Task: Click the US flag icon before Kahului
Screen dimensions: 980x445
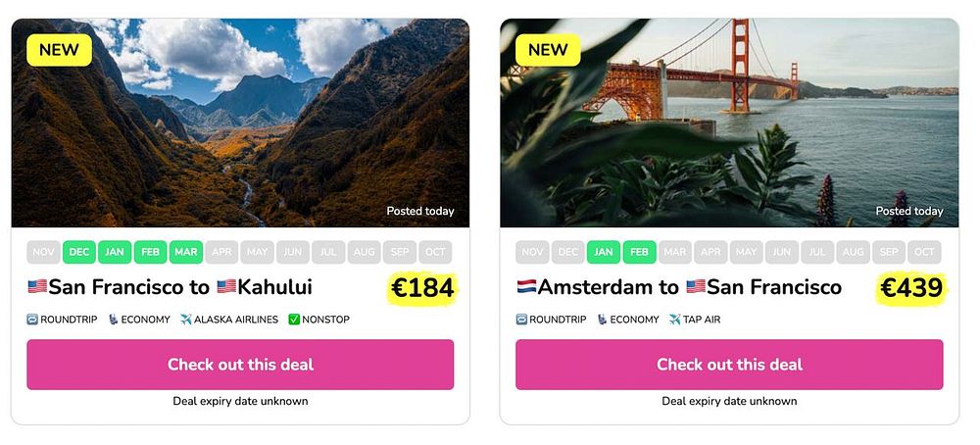Action: coord(226,287)
